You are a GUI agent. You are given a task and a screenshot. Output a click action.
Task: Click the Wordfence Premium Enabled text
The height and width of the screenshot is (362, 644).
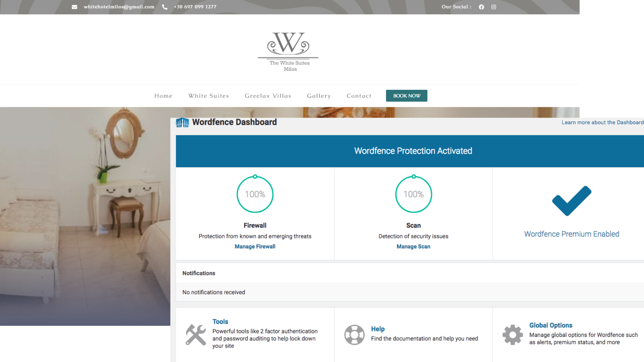click(x=572, y=234)
